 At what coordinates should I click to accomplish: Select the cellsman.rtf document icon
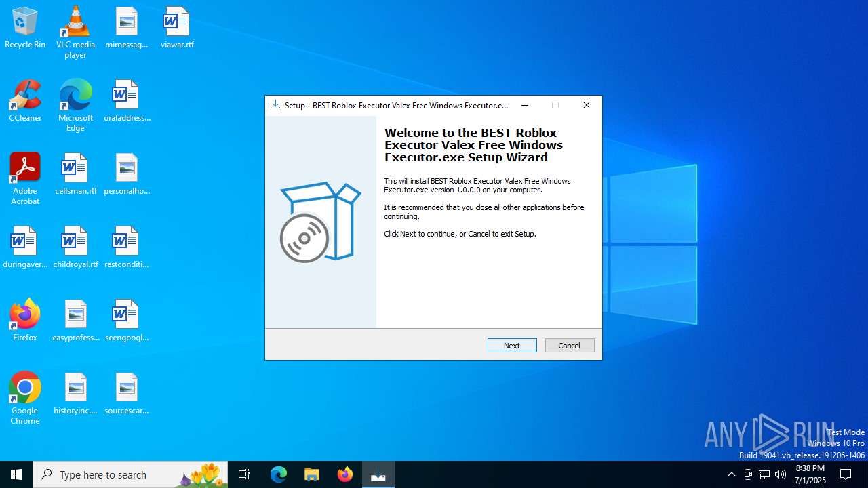click(75, 175)
